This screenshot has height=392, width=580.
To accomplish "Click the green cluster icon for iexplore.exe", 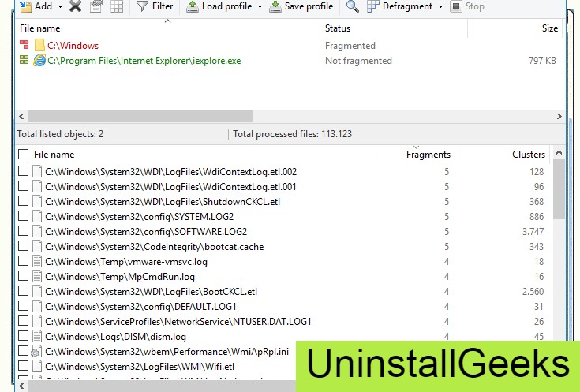I will coord(24,60).
